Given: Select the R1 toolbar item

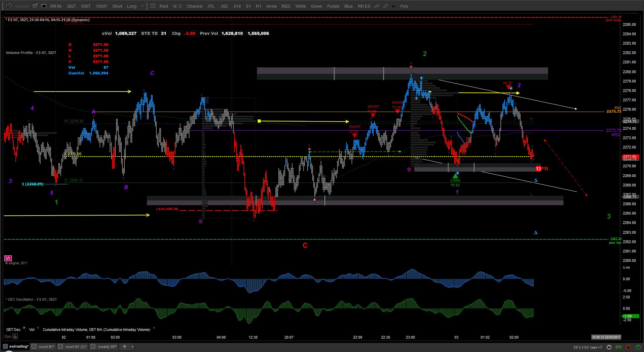Looking at the screenshot, I should [259, 6].
